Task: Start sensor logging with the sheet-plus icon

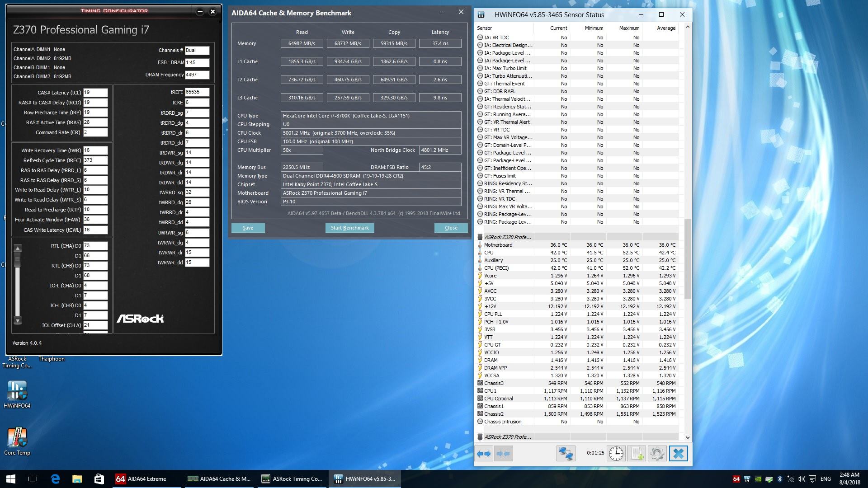Action: tap(637, 453)
